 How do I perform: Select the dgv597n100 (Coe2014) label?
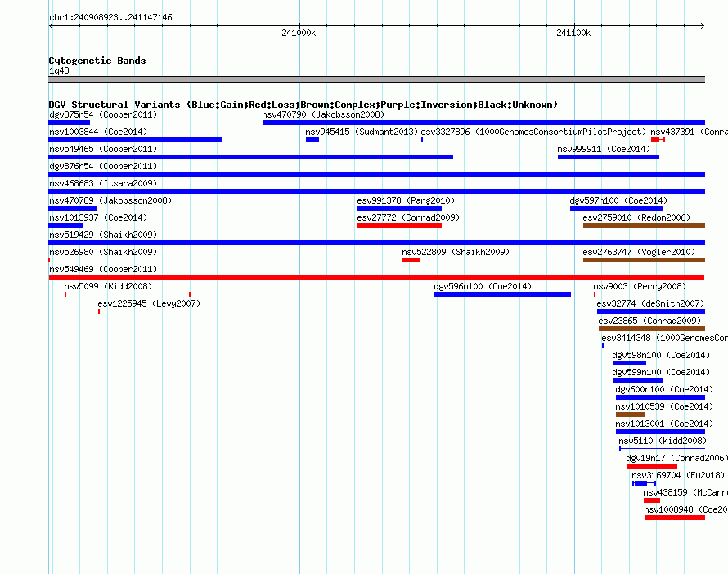(618, 200)
